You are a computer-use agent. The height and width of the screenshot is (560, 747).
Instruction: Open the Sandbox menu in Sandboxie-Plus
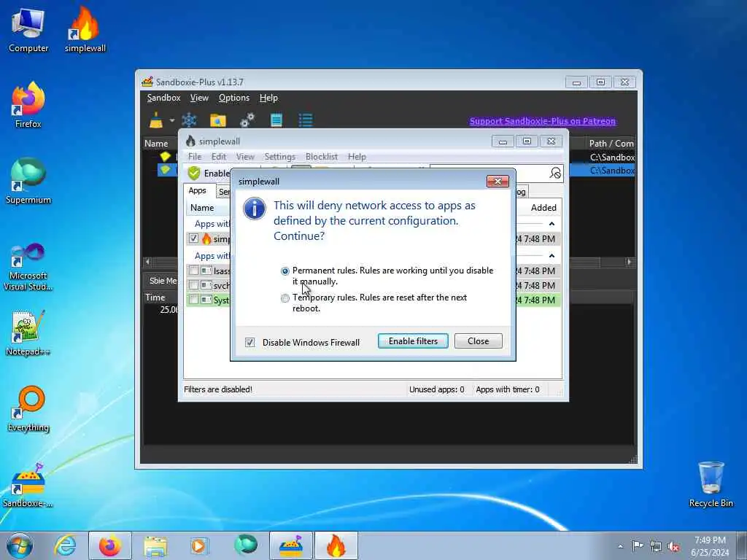163,98
